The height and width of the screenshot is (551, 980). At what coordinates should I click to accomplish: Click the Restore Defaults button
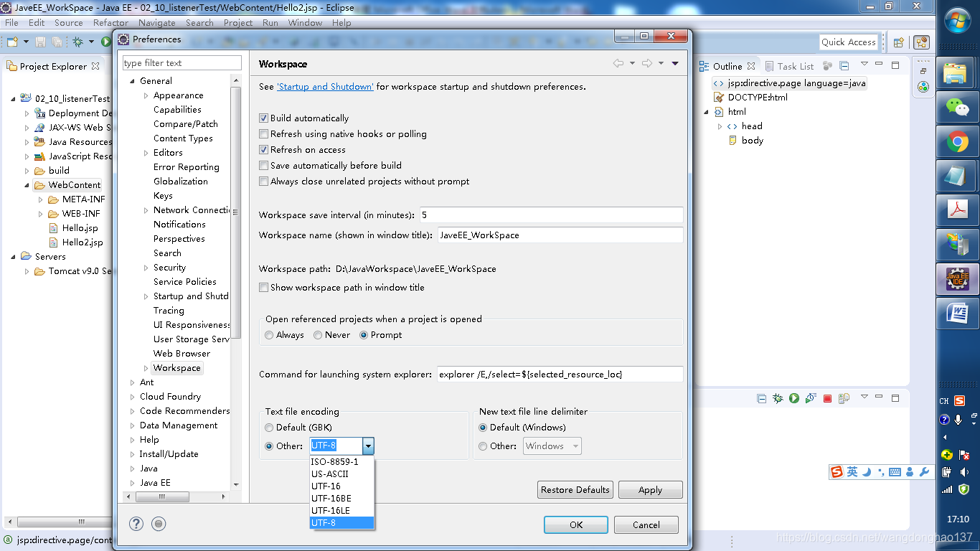point(575,490)
